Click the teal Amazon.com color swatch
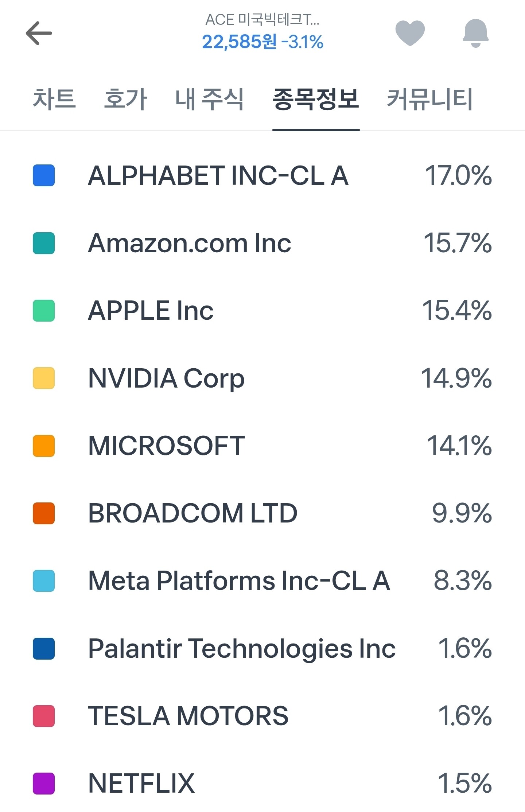The image size is (525, 812). point(44,243)
